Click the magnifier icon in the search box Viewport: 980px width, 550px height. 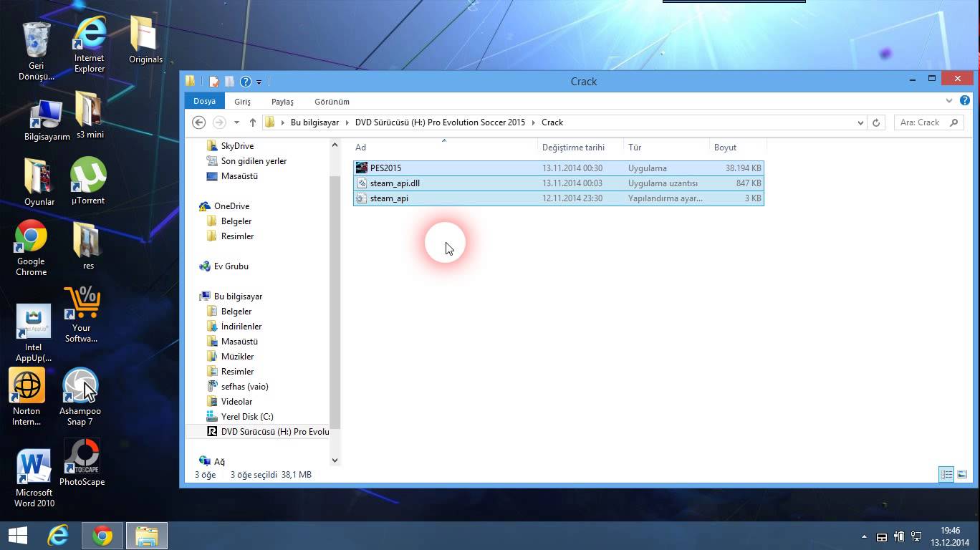click(953, 122)
